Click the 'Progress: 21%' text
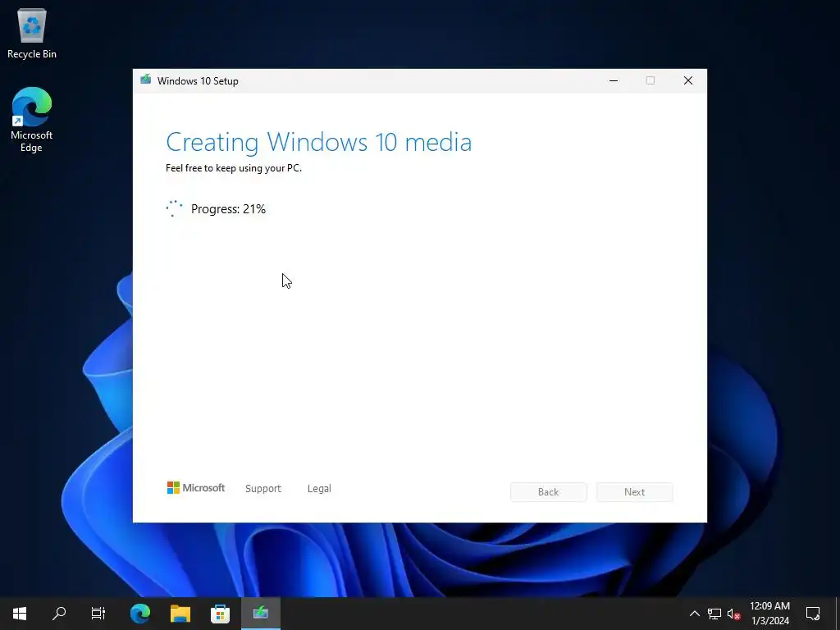Screen dimensions: 840x630 pos(228,209)
